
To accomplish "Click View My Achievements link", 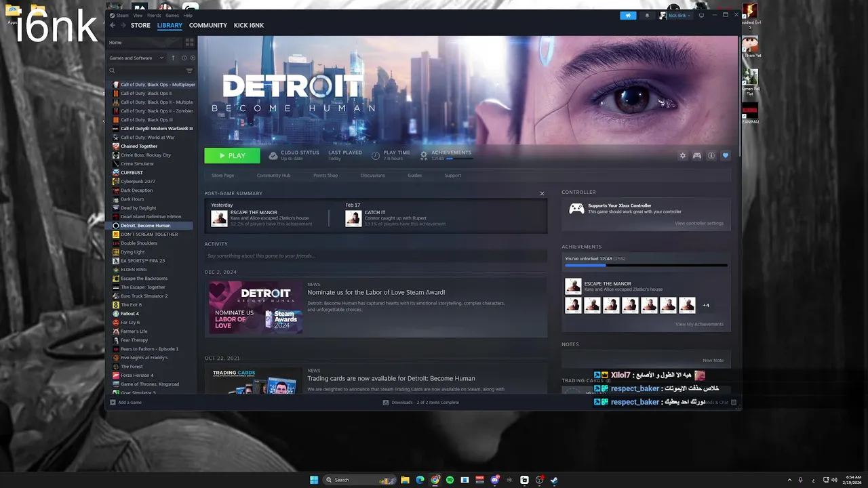I will (x=699, y=324).
